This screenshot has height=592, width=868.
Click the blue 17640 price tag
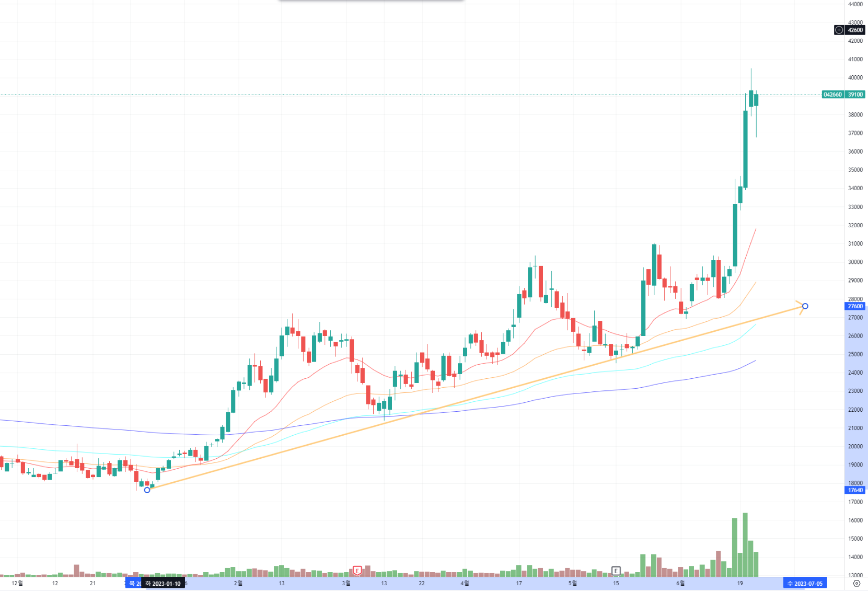(x=855, y=490)
